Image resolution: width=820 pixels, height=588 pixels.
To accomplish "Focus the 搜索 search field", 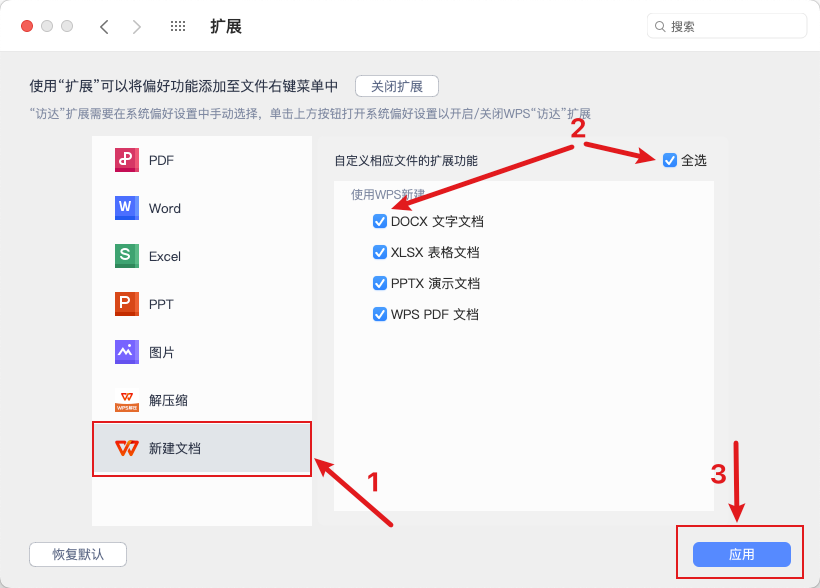I will pyautogui.click(x=727, y=26).
